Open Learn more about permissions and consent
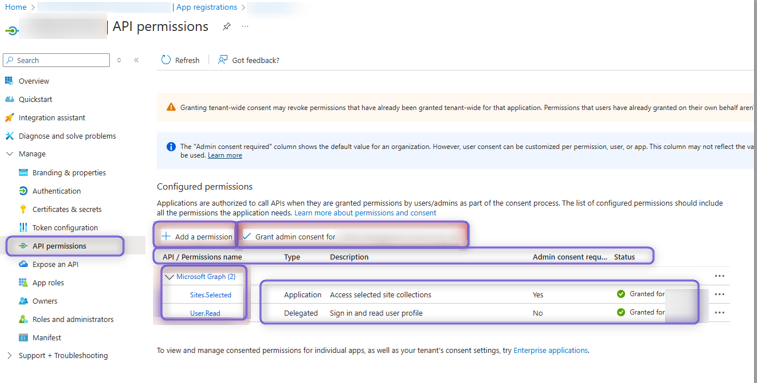This screenshot has height=383, width=757. point(365,213)
